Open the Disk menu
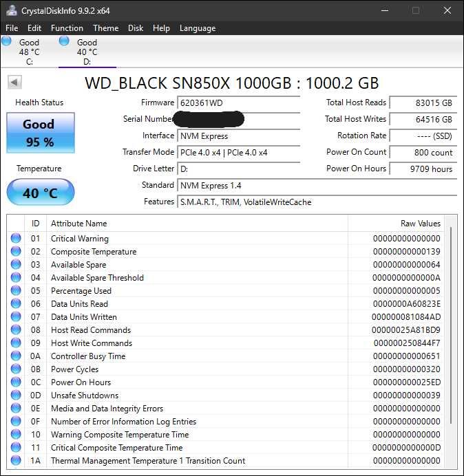The image size is (464, 476). coord(136,28)
